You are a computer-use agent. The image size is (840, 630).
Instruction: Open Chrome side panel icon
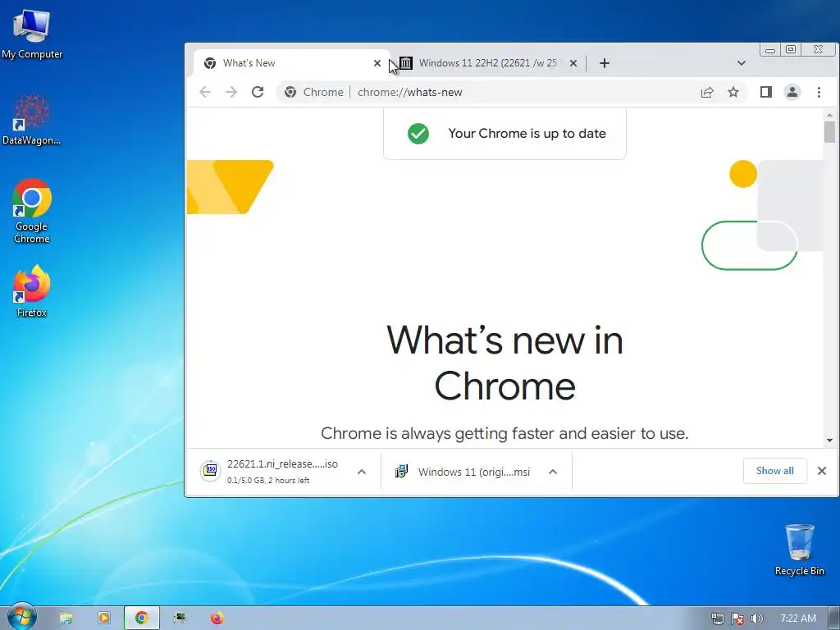tap(766, 92)
